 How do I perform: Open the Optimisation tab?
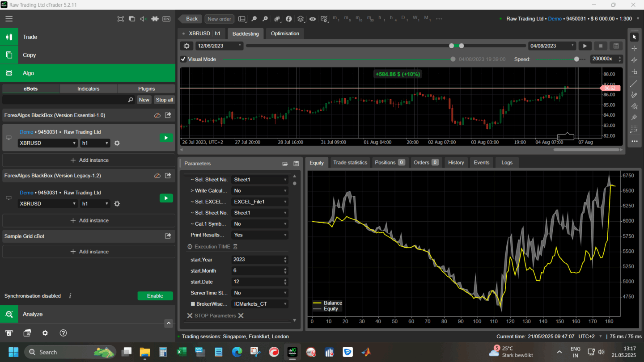click(284, 34)
